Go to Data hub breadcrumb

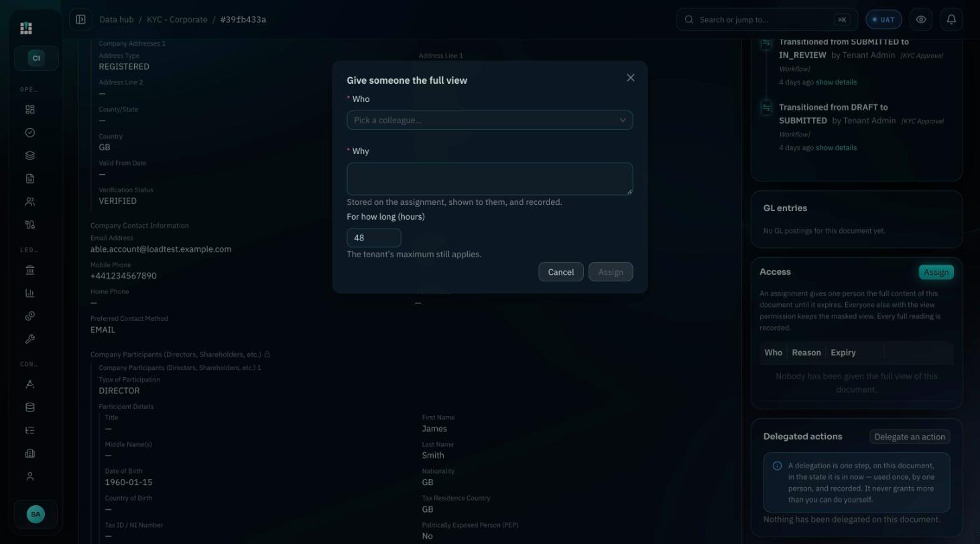[116, 19]
